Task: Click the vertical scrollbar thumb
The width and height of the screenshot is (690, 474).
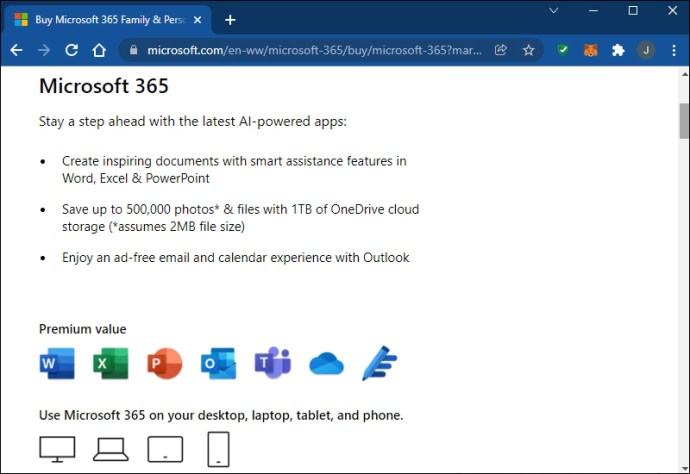Action: (684, 121)
